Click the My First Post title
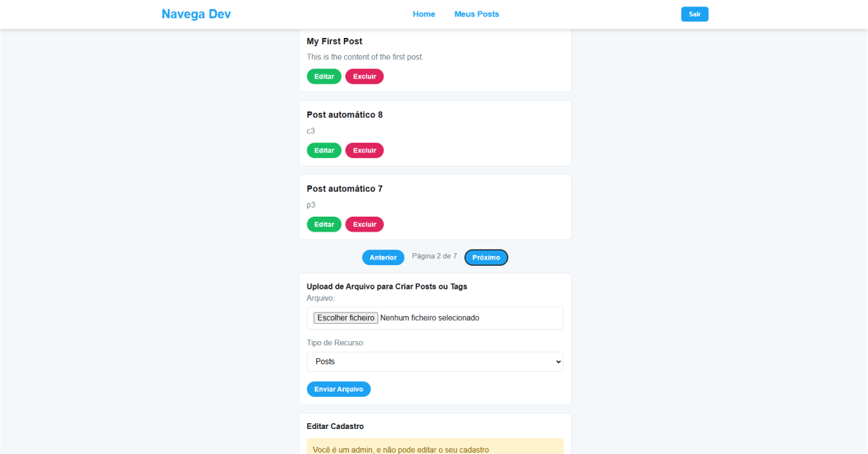 coord(335,41)
